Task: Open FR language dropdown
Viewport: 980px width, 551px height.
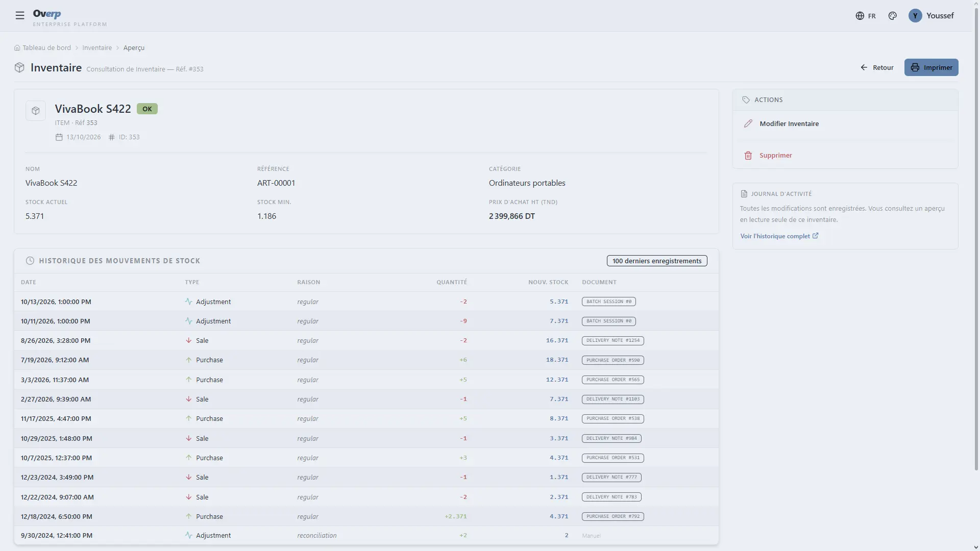Action: point(866,16)
